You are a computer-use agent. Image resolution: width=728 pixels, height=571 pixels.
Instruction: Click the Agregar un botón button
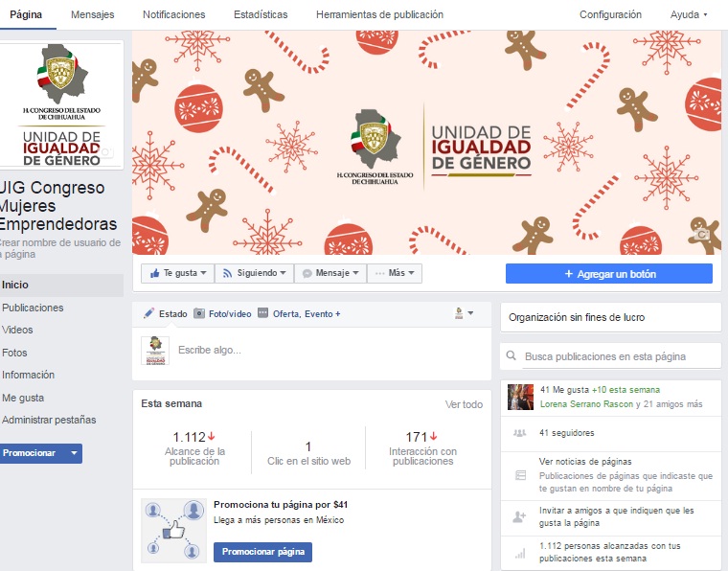click(x=609, y=274)
